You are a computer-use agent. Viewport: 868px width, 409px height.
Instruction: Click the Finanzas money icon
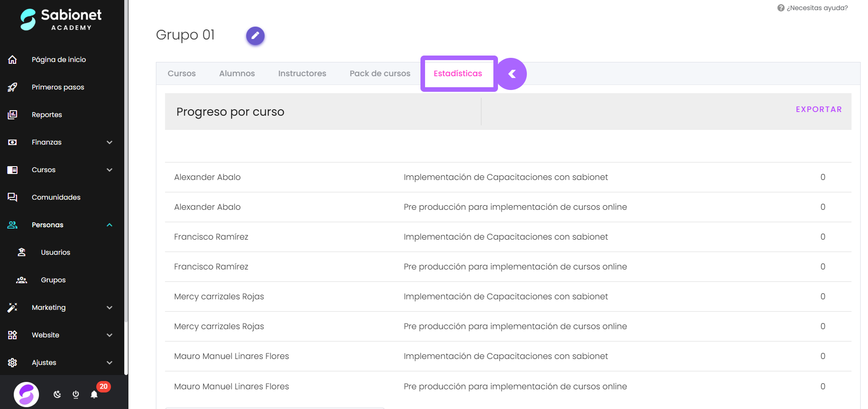pos(12,142)
